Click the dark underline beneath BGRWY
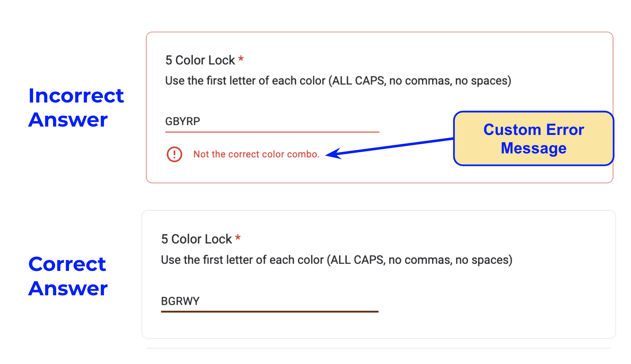 point(269,312)
